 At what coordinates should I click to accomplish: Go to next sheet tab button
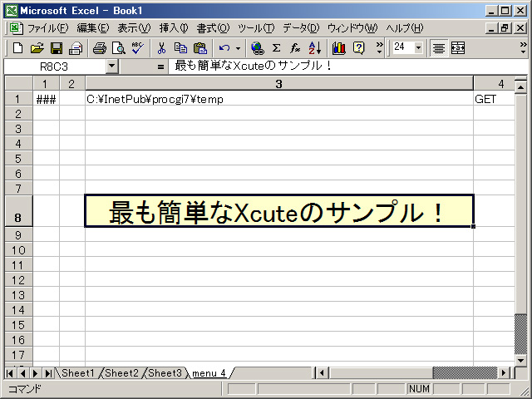pyautogui.click(x=35, y=373)
